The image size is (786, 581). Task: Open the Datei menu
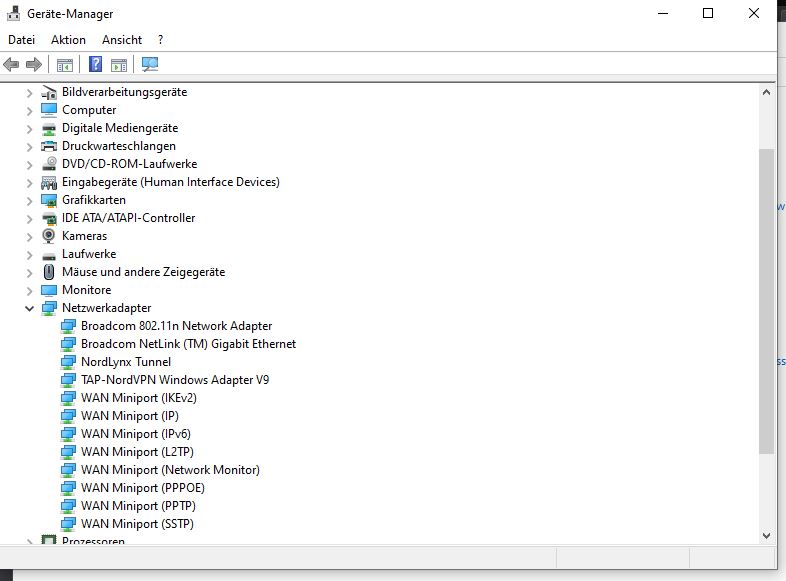click(x=22, y=40)
